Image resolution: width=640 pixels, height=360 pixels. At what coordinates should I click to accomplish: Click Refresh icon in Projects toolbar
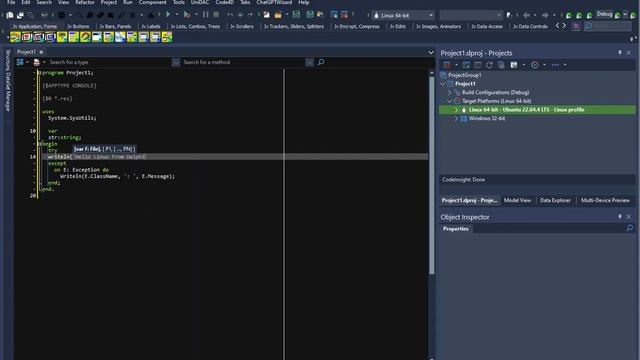click(489, 65)
